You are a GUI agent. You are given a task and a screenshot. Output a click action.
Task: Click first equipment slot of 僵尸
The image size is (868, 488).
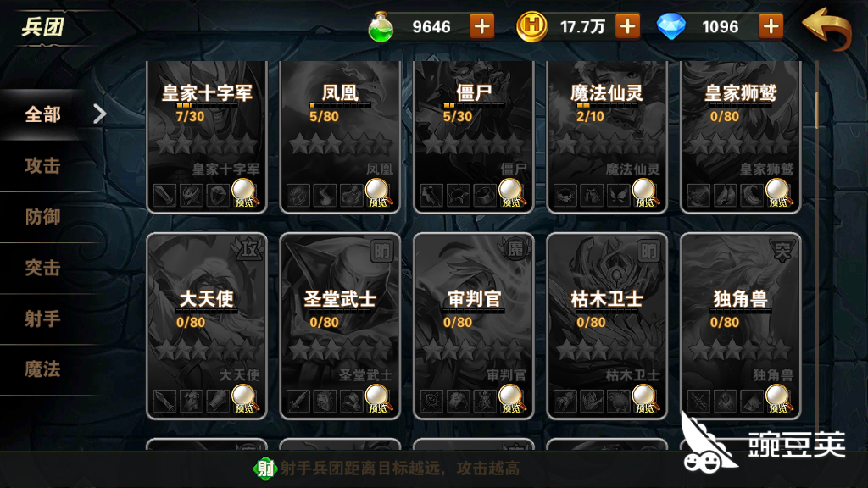coord(431,196)
